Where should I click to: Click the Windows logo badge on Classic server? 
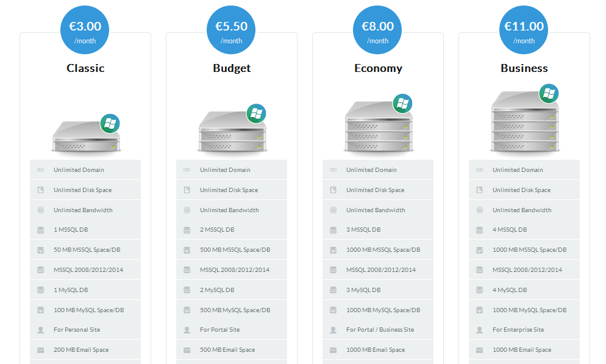click(110, 124)
